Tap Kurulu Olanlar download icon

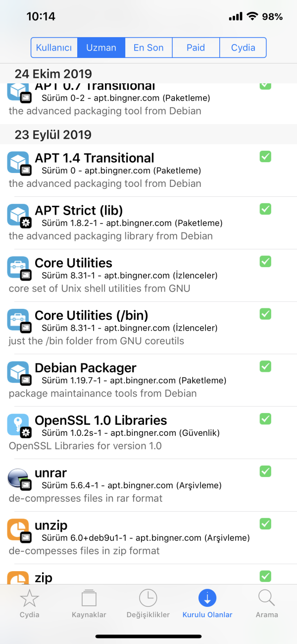click(207, 598)
